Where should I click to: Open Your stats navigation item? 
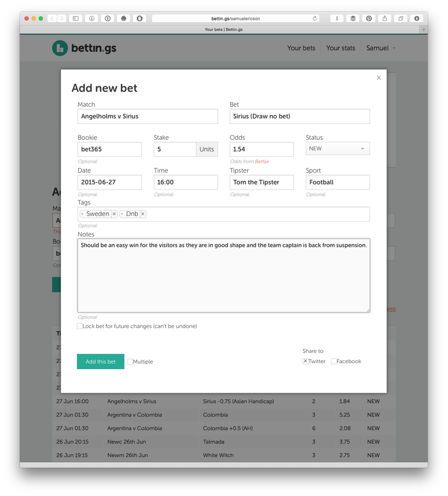click(x=341, y=48)
